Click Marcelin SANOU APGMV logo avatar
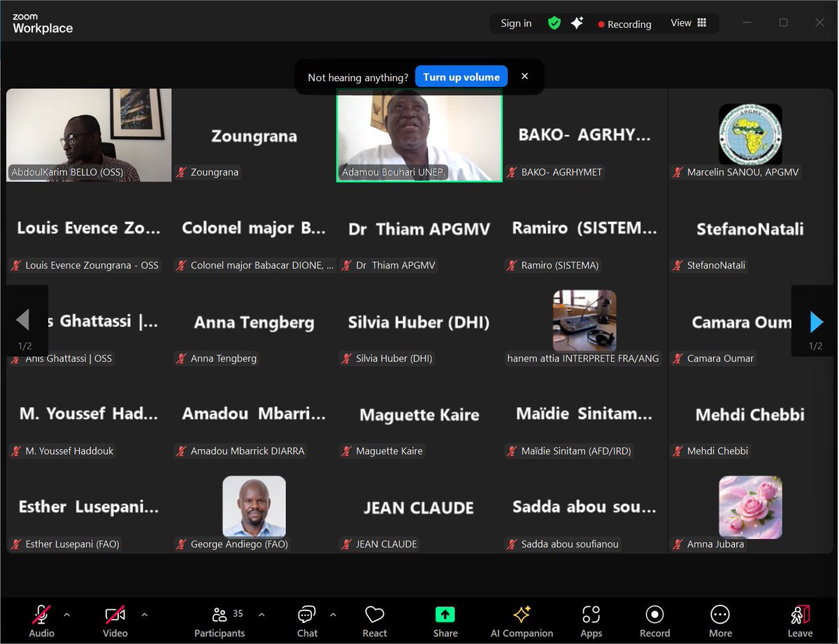Image resolution: width=839 pixels, height=644 pixels. click(x=750, y=134)
